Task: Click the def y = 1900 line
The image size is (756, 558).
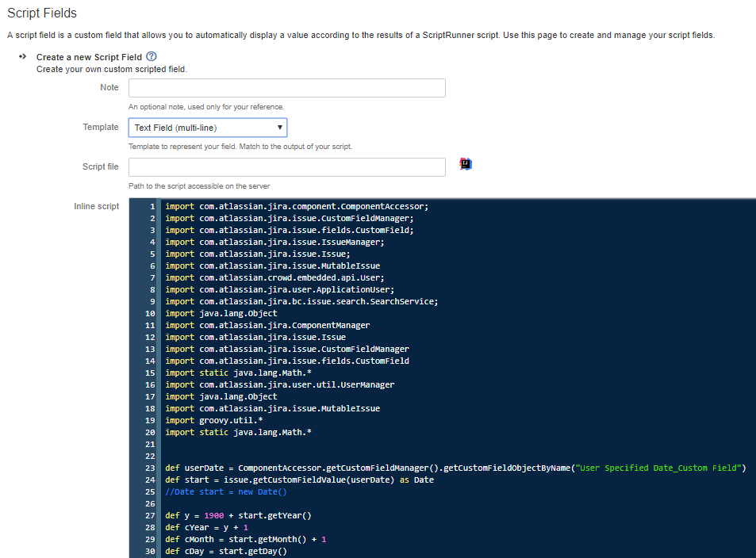Action: pyautogui.click(x=238, y=516)
